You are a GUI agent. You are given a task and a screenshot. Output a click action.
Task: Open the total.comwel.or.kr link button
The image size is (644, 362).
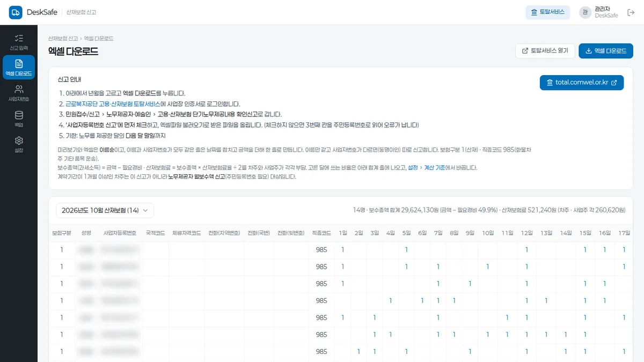[x=582, y=83]
